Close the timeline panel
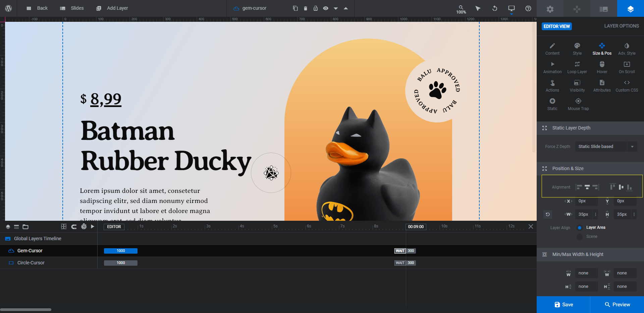 click(531, 226)
